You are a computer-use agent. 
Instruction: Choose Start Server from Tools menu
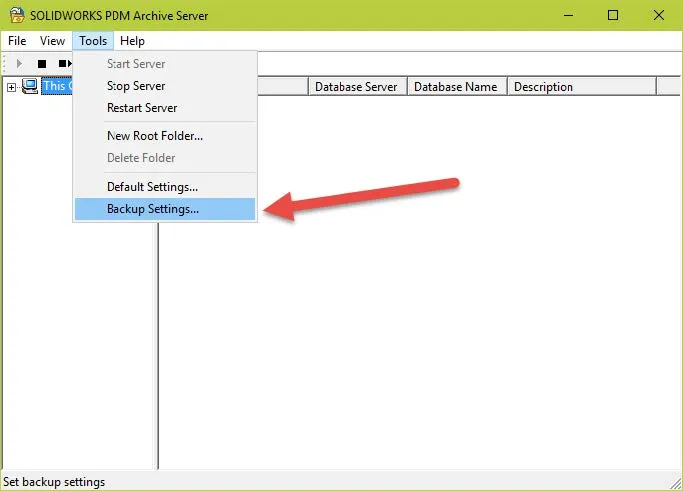[x=165, y=64]
